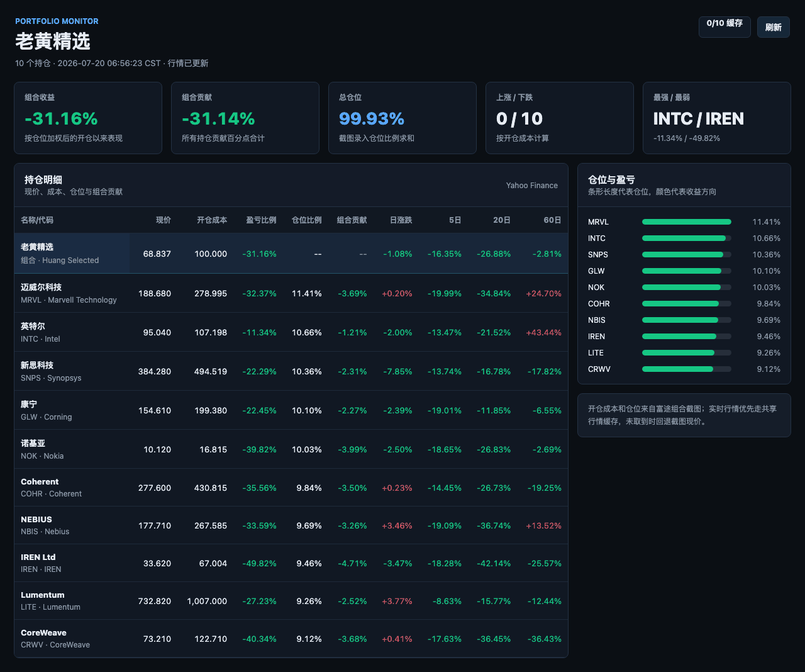Click Intel's 60-day change +43.44%

coord(544,333)
